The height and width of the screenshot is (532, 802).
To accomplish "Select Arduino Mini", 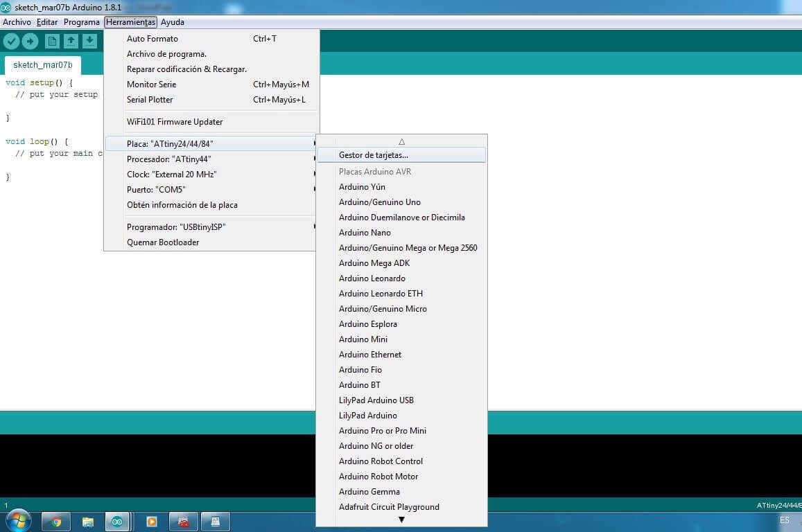I will [x=401, y=339].
